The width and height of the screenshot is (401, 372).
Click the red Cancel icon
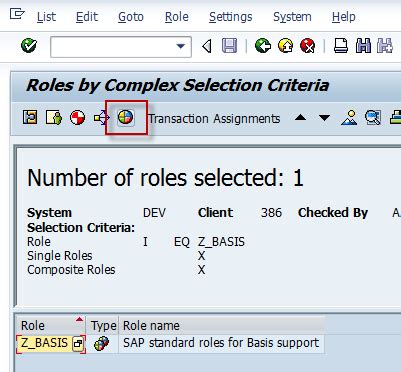[x=307, y=46]
